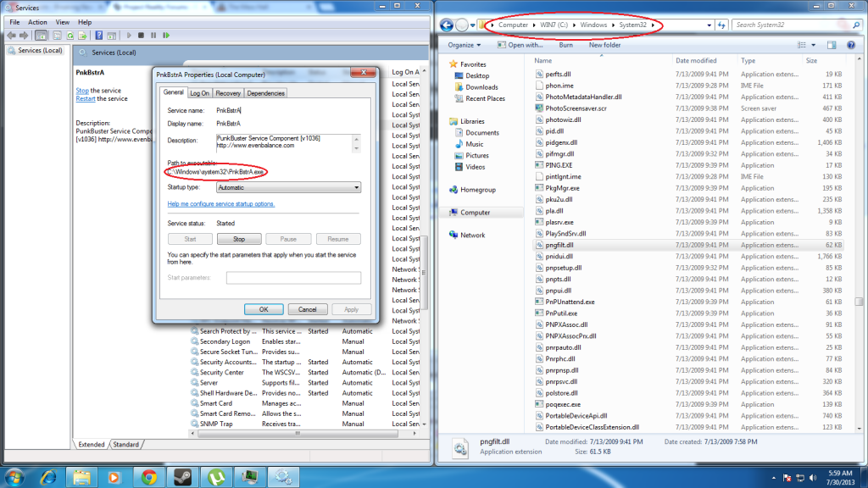Open Google Chrome from the taskbar
Image resolution: width=868 pixels, height=488 pixels.
[149, 476]
